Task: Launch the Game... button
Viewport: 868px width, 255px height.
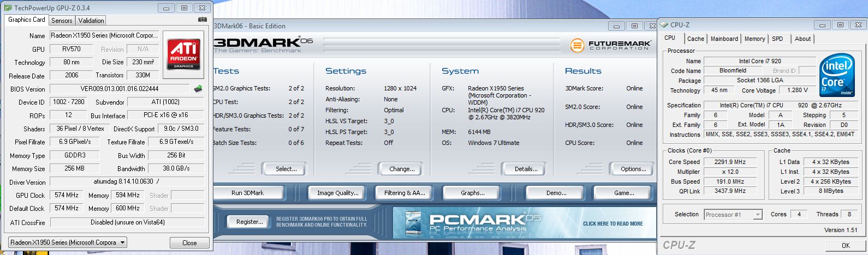Action: pyautogui.click(x=624, y=193)
